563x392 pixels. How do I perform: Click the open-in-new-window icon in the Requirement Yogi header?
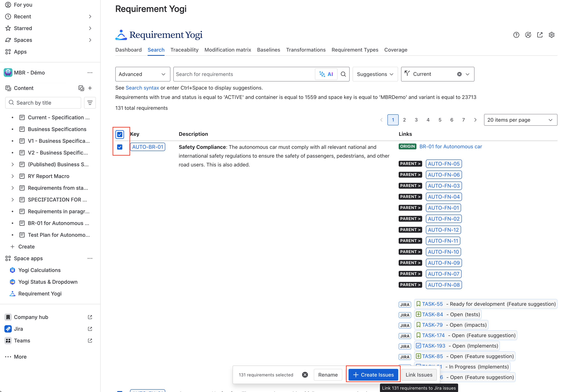[540, 35]
